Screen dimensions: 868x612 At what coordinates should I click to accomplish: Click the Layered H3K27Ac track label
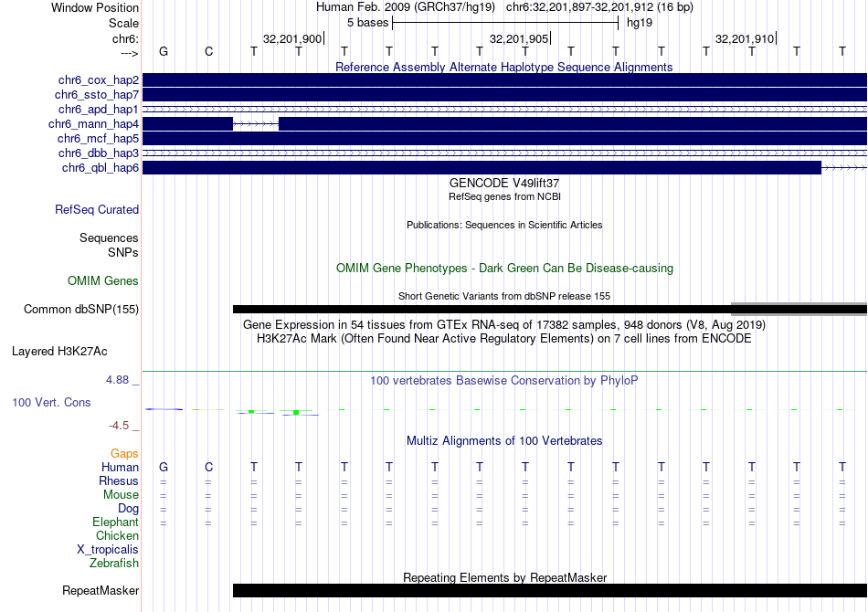pyautogui.click(x=59, y=352)
